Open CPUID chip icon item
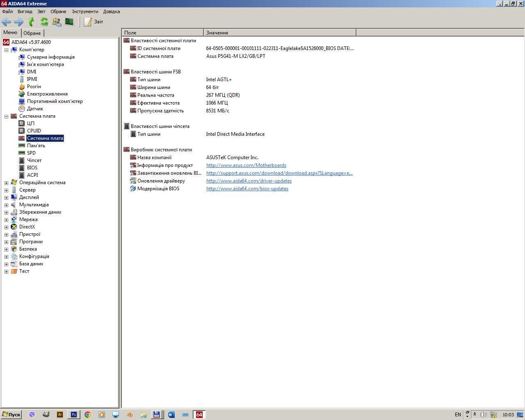The image size is (525, 420). click(x=22, y=131)
